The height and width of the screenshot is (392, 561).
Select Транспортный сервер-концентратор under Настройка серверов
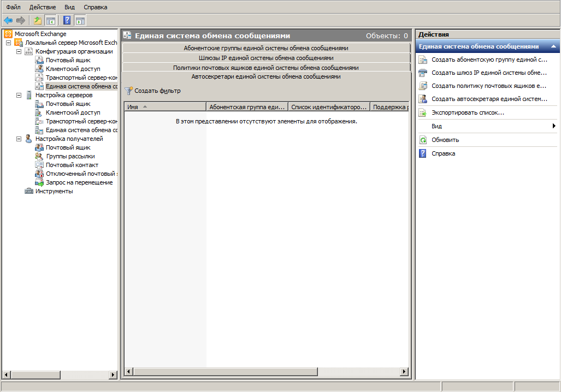pos(81,121)
